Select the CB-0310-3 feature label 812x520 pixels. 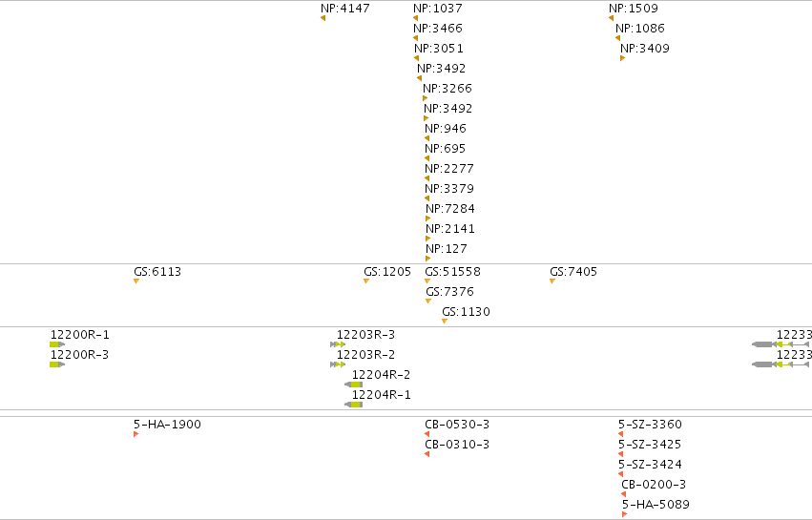coord(457,445)
